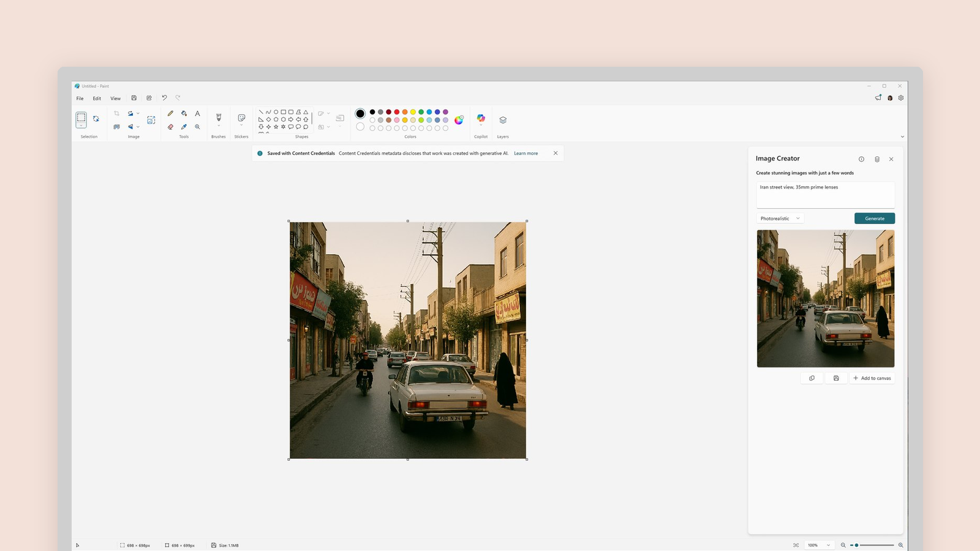This screenshot has width=980, height=551.
Task: Expand the Photorealistic style dropdown
Action: point(780,219)
